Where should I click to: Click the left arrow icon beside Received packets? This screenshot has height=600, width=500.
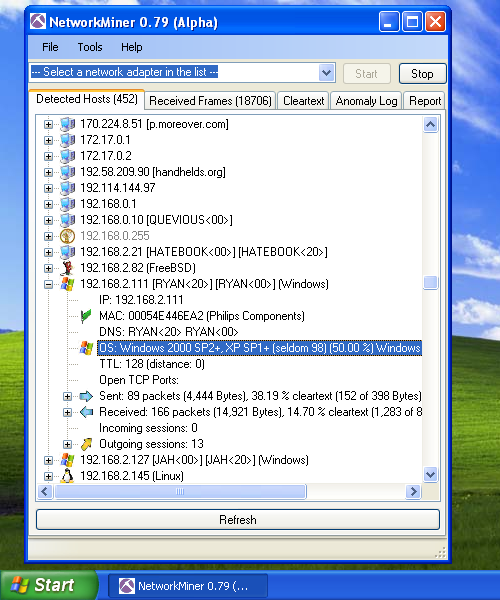click(86, 412)
